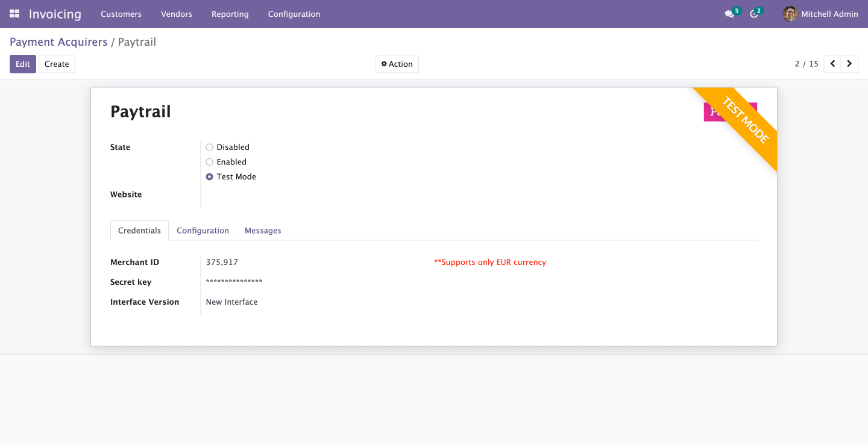The width and height of the screenshot is (868, 445).
Task: Click the Supports only EUR currency note
Action: [490, 263]
